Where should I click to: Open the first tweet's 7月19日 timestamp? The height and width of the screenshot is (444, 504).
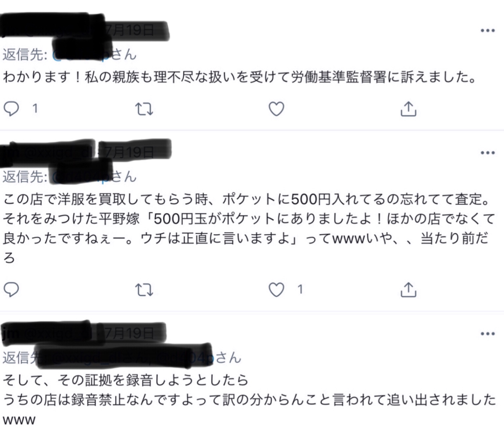[129, 30]
